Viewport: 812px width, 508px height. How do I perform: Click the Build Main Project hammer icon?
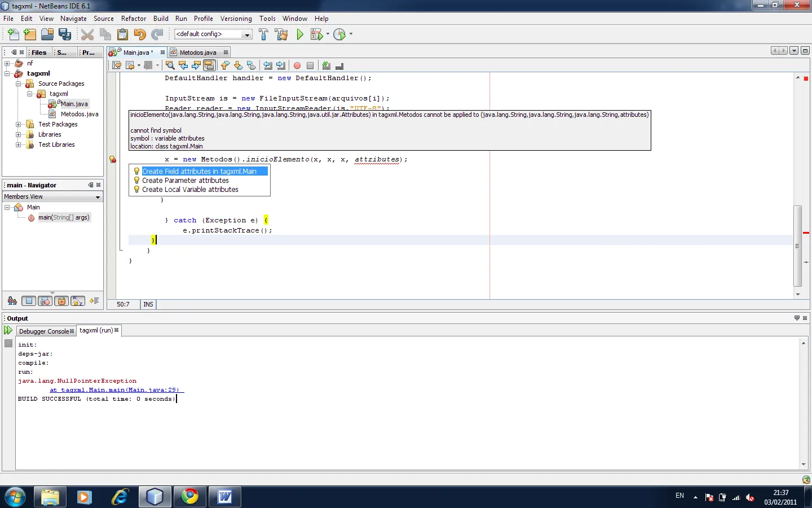[x=263, y=34]
